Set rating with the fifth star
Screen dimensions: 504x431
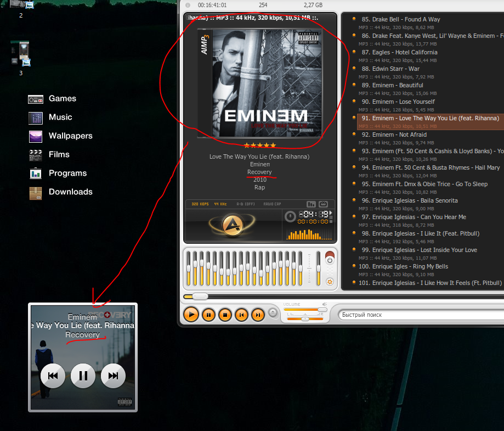click(x=273, y=145)
